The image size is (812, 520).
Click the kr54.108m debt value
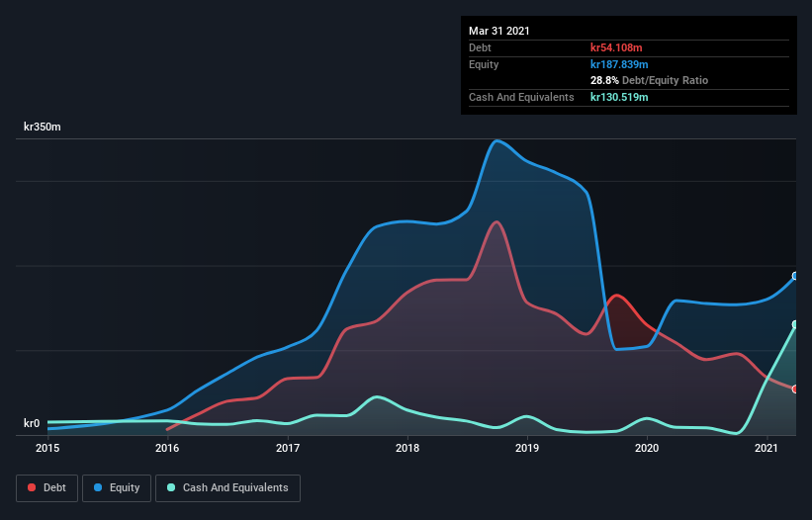pos(616,47)
